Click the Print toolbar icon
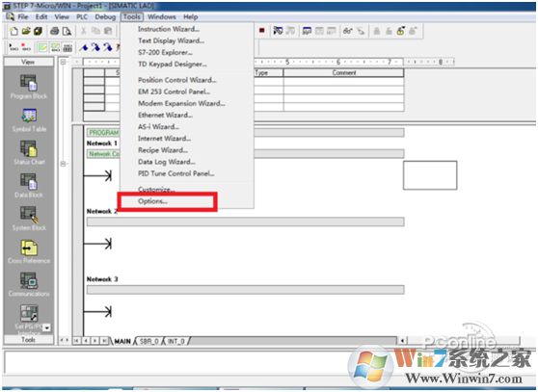 click(x=54, y=31)
